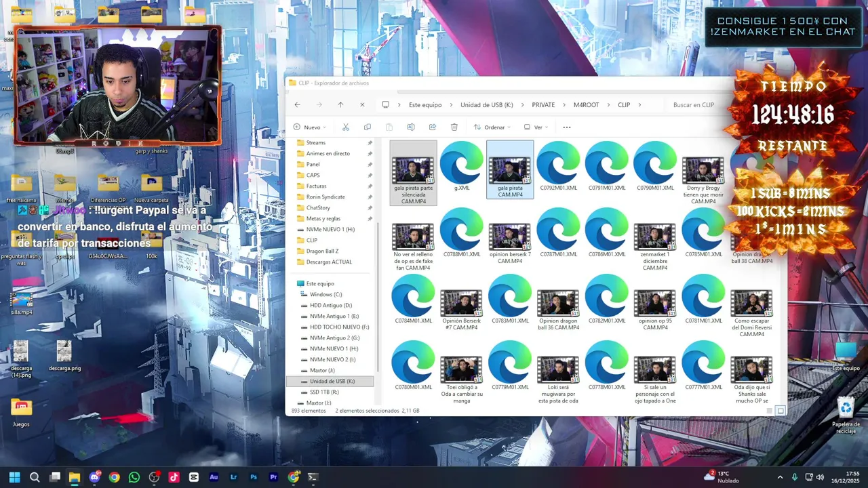
Task: Open Photoshop from taskbar
Action: [x=253, y=477]
